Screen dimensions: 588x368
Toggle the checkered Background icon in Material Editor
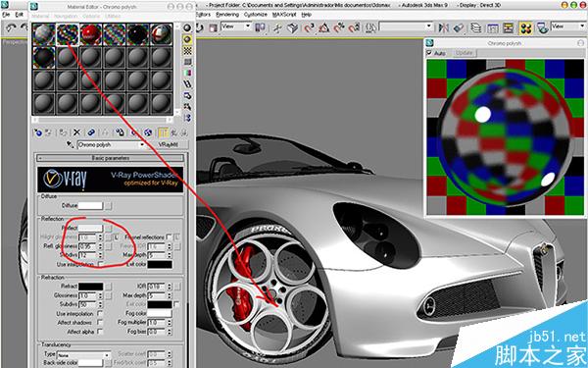tap(187, 50)
